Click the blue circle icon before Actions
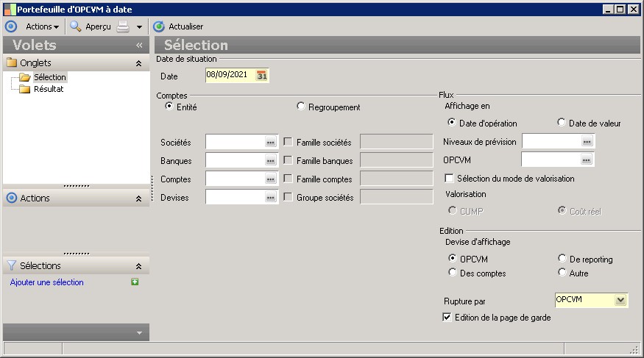Image resolution: width=644 pixels, height=358 pixels. point(11,26)
